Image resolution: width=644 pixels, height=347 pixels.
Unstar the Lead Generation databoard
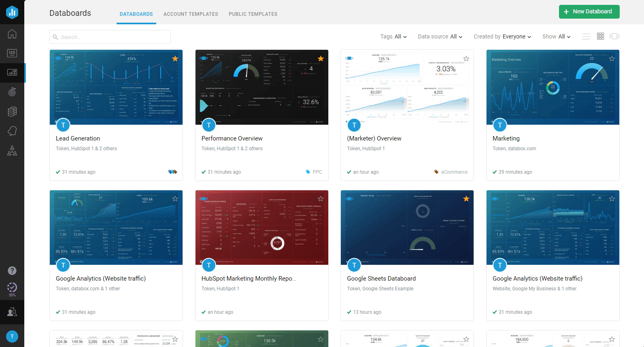tap(175, 59)
